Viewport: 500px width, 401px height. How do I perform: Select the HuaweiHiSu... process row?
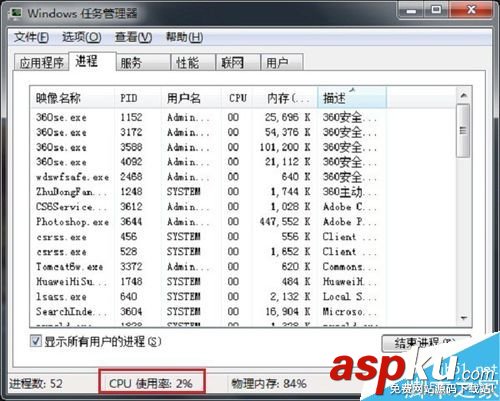point(207,282)
